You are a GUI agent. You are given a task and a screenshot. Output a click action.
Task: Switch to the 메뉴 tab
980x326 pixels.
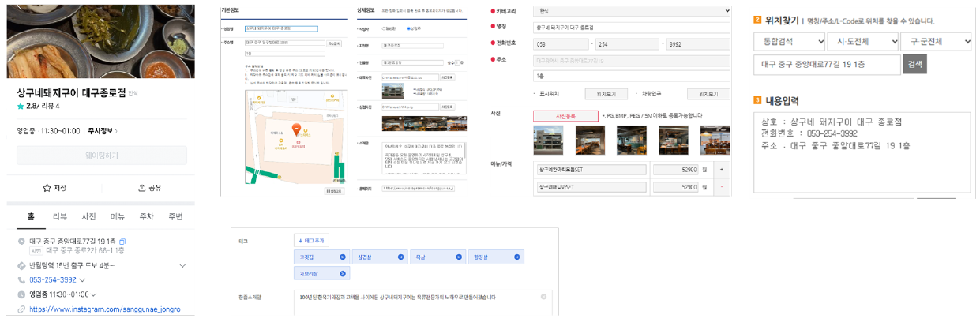click(x=118, y=217)
